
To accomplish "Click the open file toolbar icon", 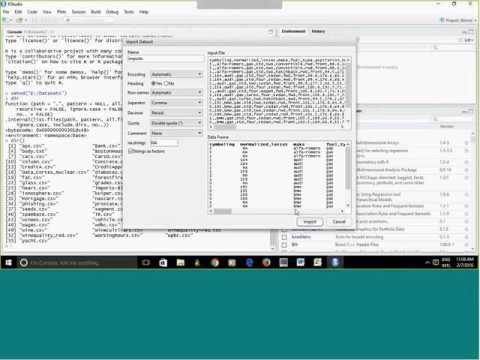I will coord(19,20).
